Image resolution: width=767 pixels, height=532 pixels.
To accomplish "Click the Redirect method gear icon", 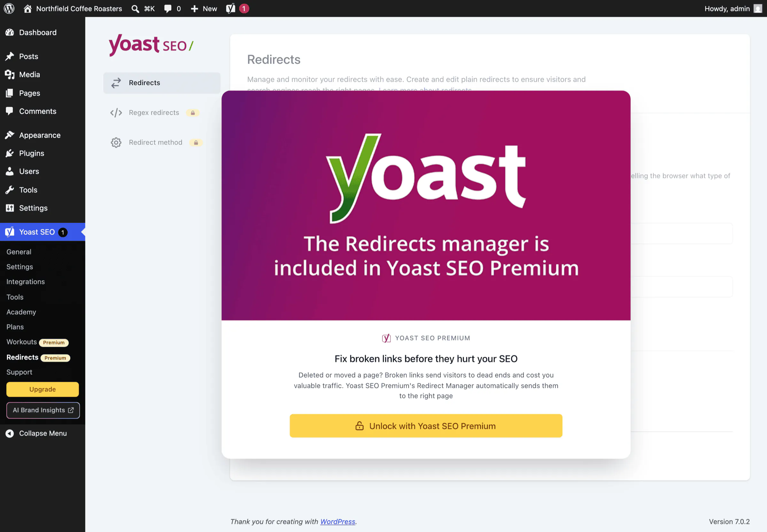I will (x=116, y=143).
